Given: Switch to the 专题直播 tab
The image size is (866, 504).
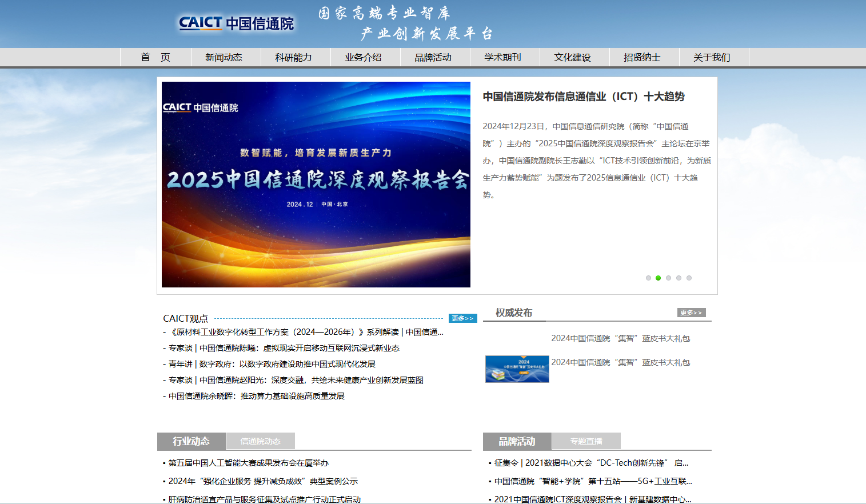Looking at the screenshot, I should click(x=585, y=441).
